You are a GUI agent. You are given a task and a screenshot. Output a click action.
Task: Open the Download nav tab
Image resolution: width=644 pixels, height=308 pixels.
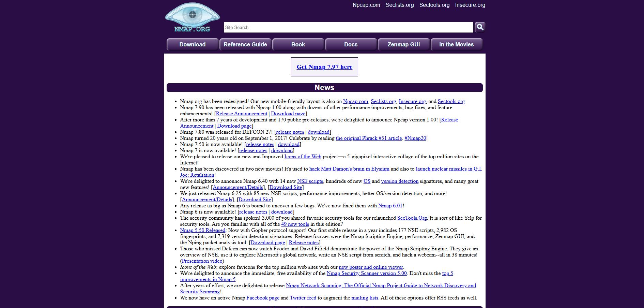pyautogui.click(x=193, y=44)
